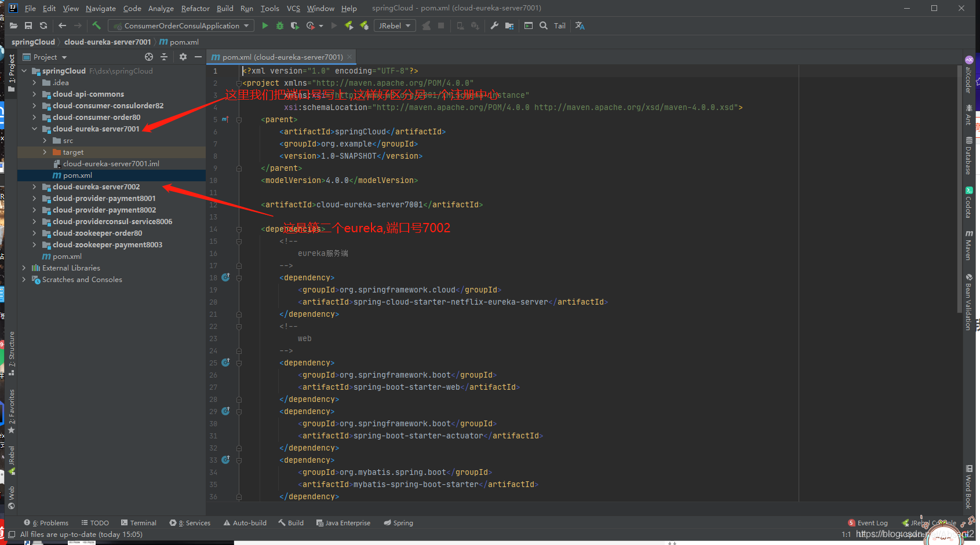Open the VCS menu

[293, 8]
